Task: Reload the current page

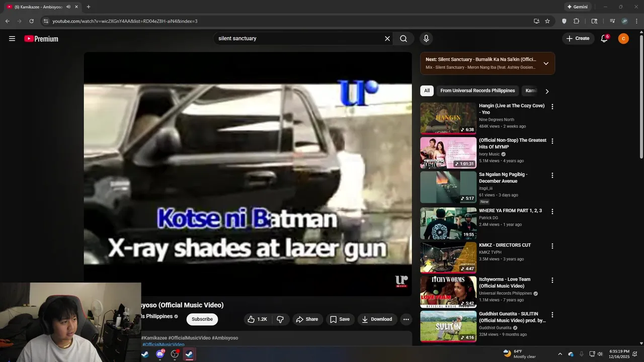Action: pyautogui.click(x=31, y=21)
